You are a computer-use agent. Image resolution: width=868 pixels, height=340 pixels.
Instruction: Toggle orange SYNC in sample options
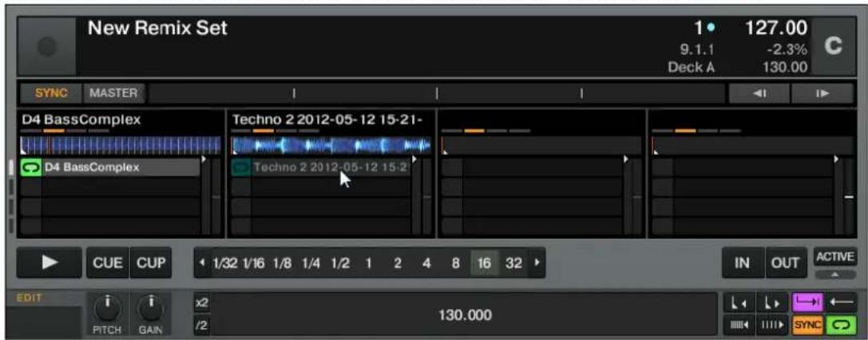(x=807, y=325)
